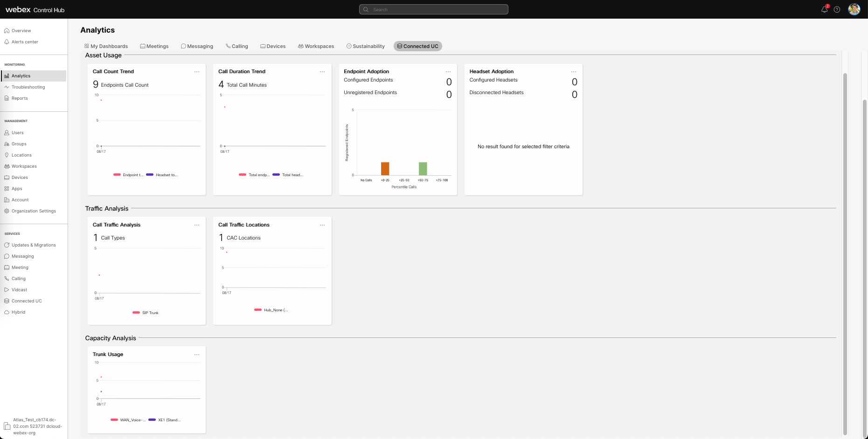Image resolution: width=868 pixels, height=439 pixels.
Task: Click the Vidcast play icon in sidebar
Action: [7, 290]
